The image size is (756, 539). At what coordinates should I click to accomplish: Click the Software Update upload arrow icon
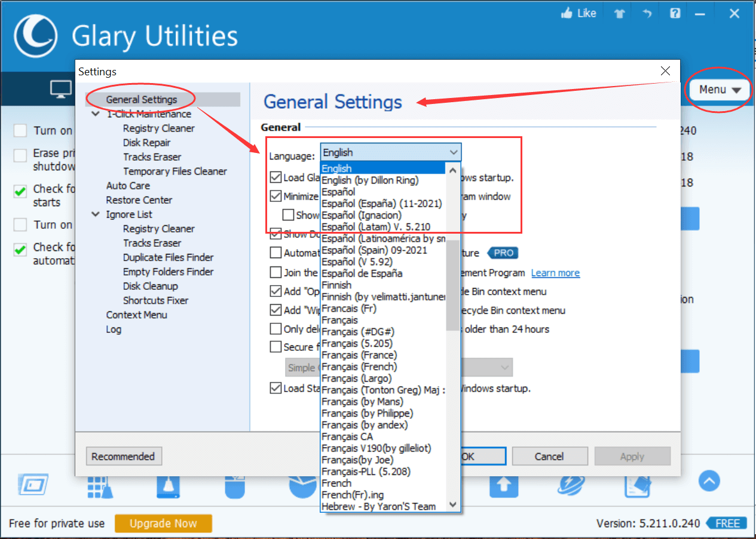[x=503, y=485]
